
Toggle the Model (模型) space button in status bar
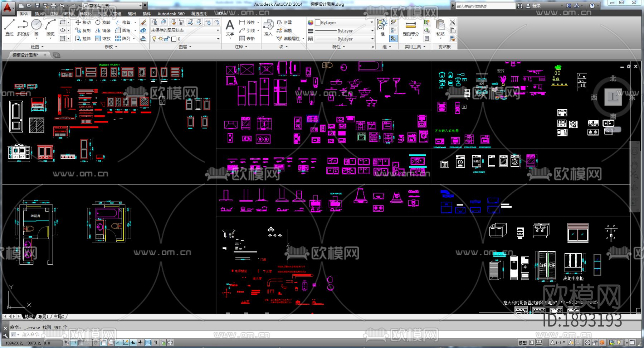coord(522,343)
